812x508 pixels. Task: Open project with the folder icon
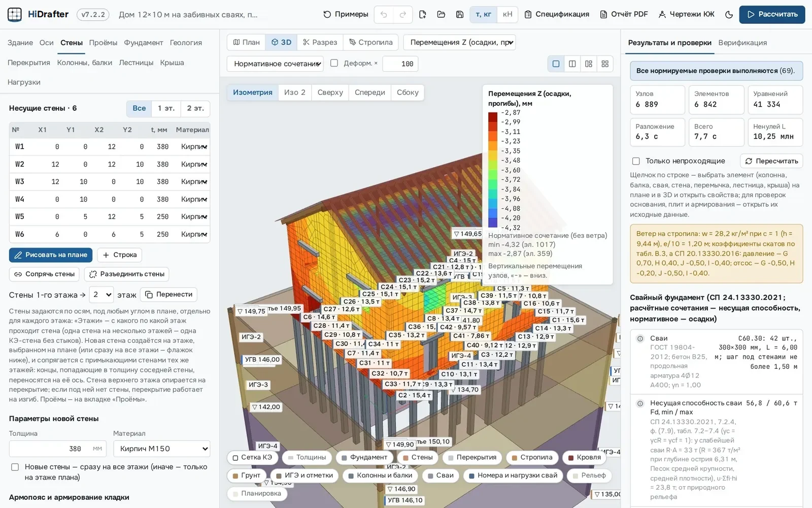point(441,14)
